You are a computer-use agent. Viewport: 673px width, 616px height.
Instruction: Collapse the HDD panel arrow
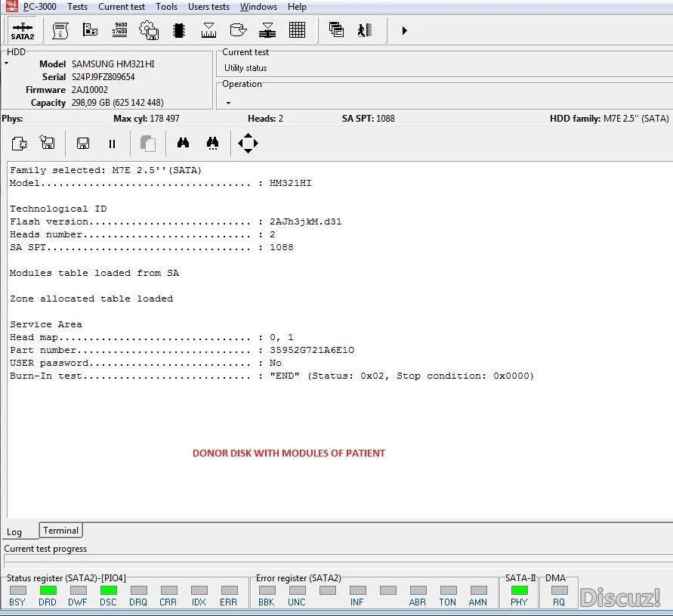click(x=7, y=63)
